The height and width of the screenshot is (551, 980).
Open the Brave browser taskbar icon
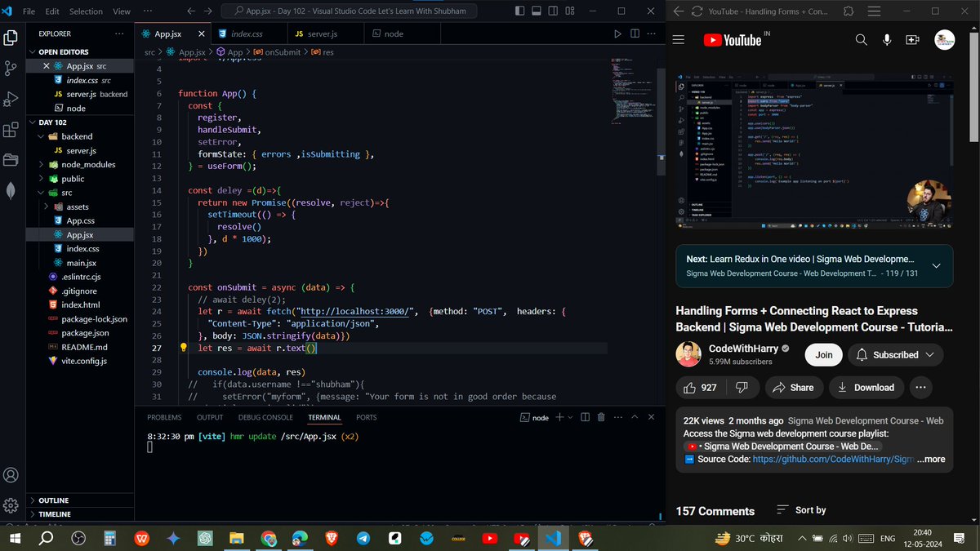coord(331,539)
